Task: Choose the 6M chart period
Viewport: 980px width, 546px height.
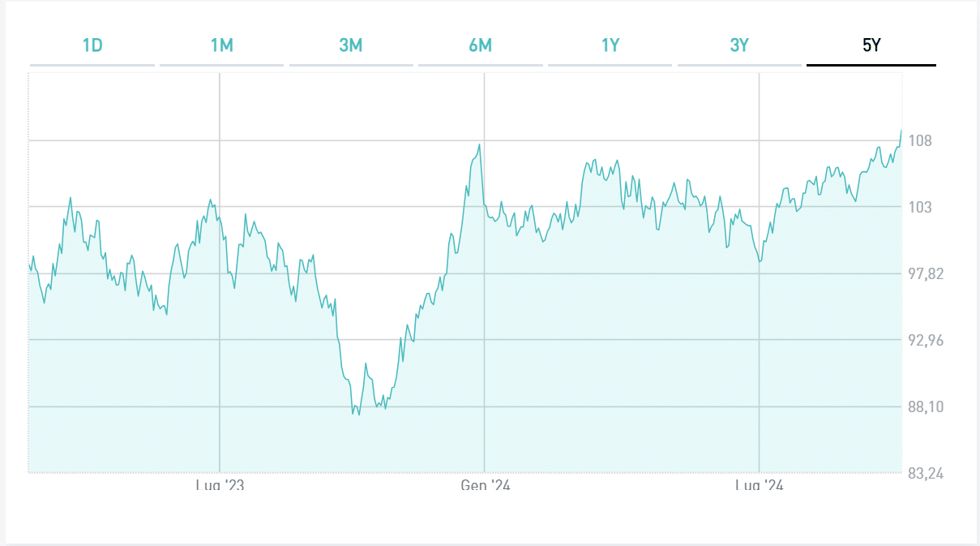Action: [x=480, y=45]
